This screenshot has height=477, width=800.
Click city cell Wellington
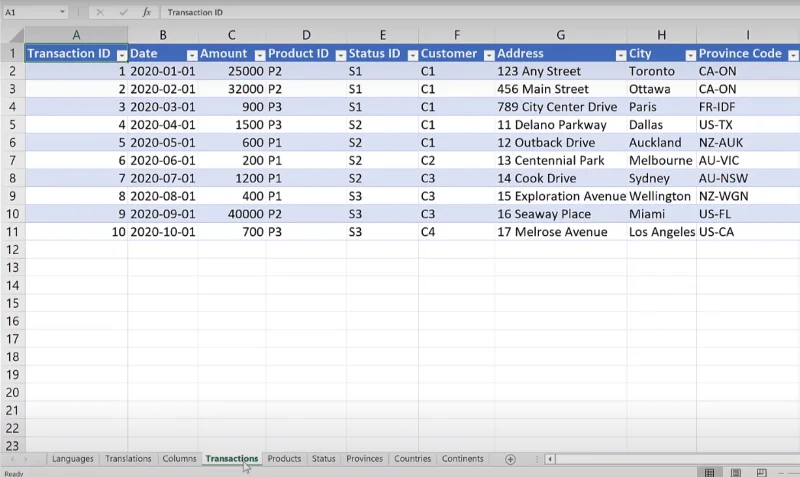click(x=661, y=196)
